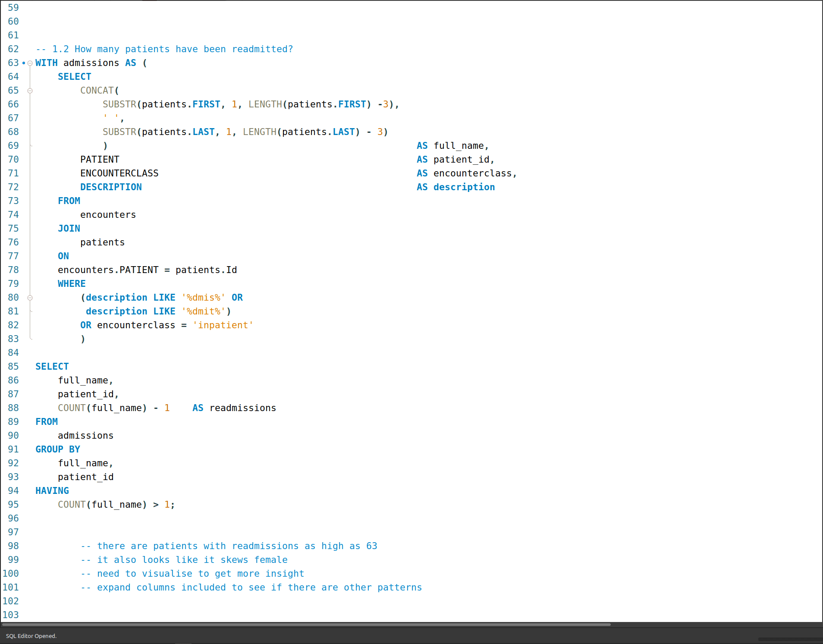The image size is (823, 644).
Task: Collapse the WITH admissions block fold marker
Action: pos(30,63)
